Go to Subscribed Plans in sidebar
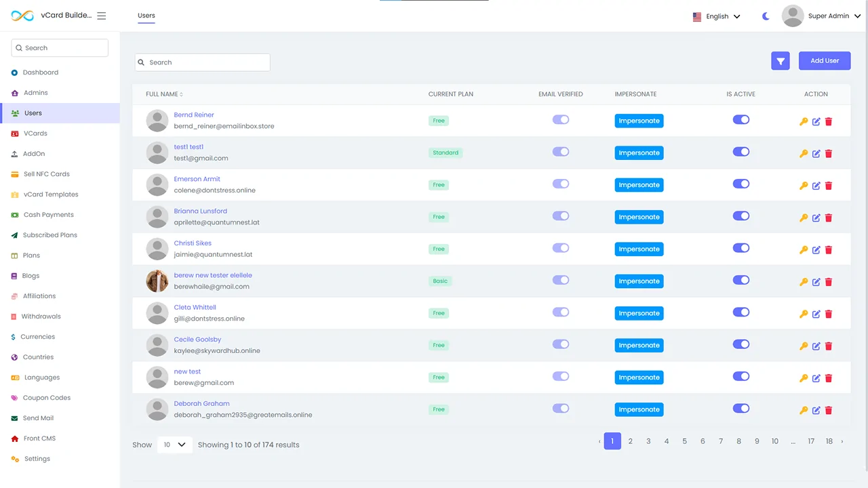Screen dimensions: 868x488 tap(50, 235)
